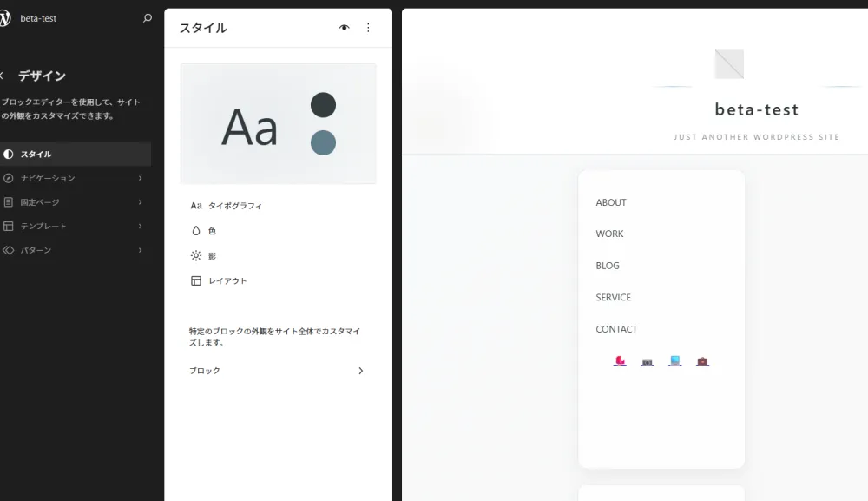Viewport: 868px width, 501px height.
Task: Open the ブロック chevron in styles panel
Action: click(361, 371)
